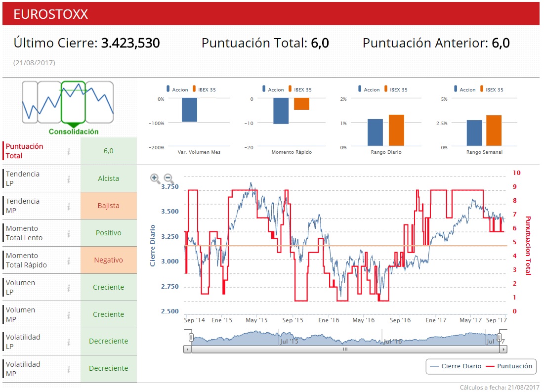Zoom in the chart with magnifier plus

(x=155, y=178)
